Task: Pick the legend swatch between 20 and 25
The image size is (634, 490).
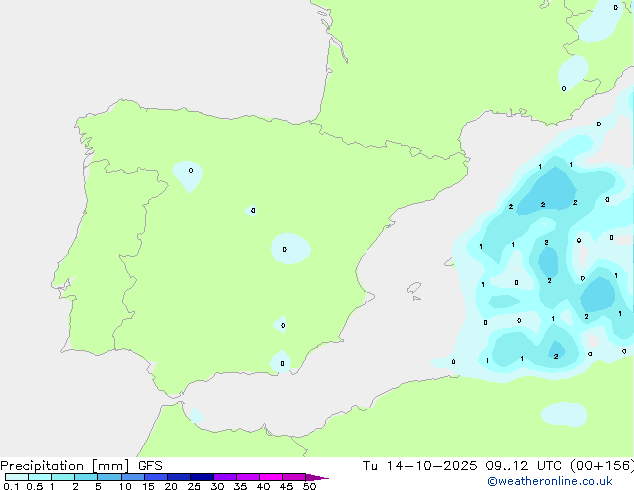Action: pos(179,477)
